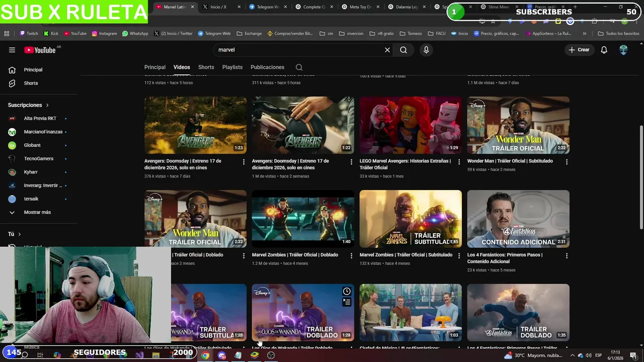Open the inversion bookmarks folder
644x362 pixels.
pyautogui.click(x=351, y=34)
